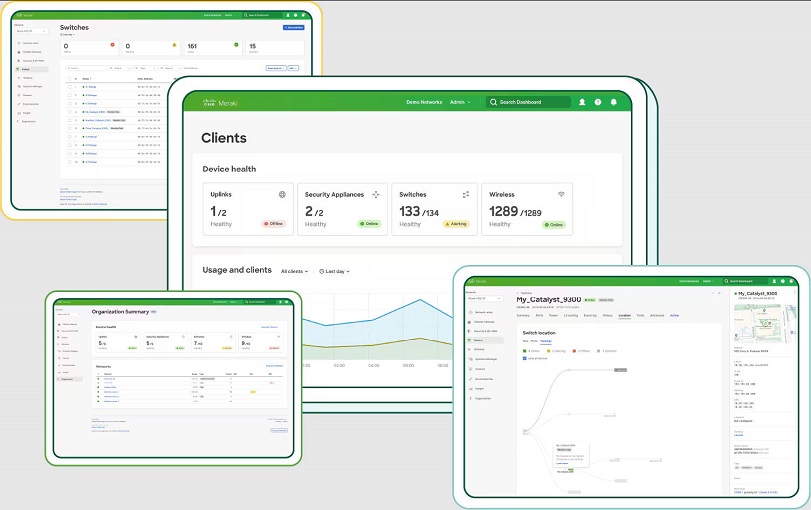This screenshot has height=510, width=811.
Task: Click the user profile icon in Clients header
Action: coord(582,102)
